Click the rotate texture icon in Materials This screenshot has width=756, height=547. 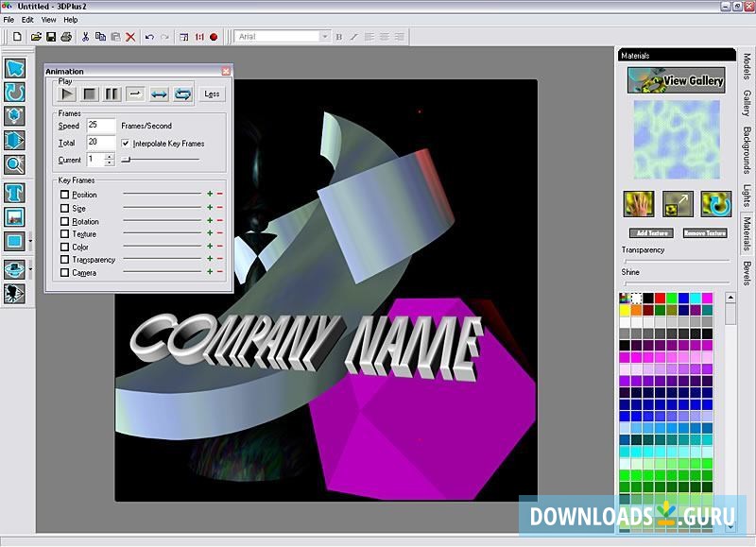[715, 204]
